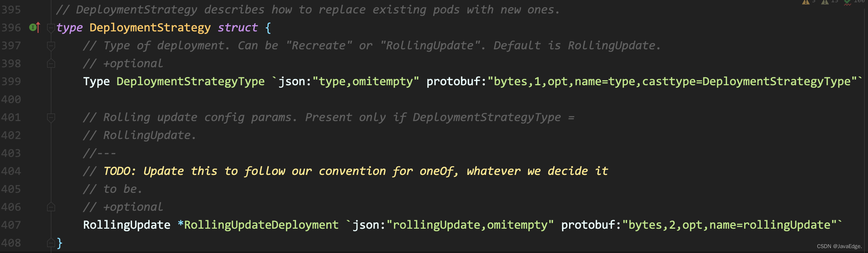868x253 pixels.
Task: Click line number 407 in the gutter
Action: click(11, 225)
